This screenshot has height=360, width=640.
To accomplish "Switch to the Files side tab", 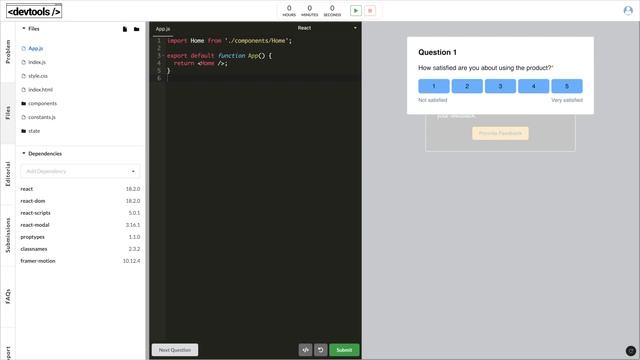I will click(8, 113).
